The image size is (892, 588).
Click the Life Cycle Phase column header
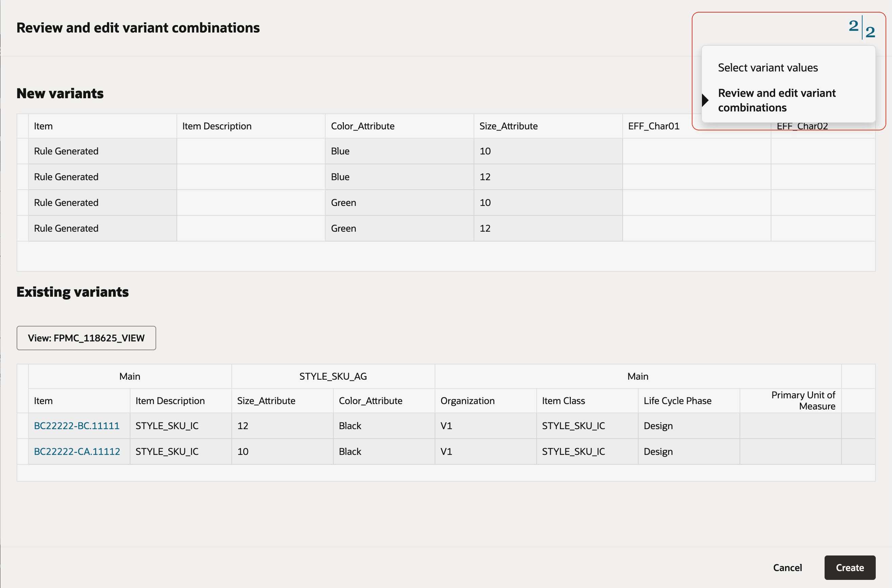point(677,401)
